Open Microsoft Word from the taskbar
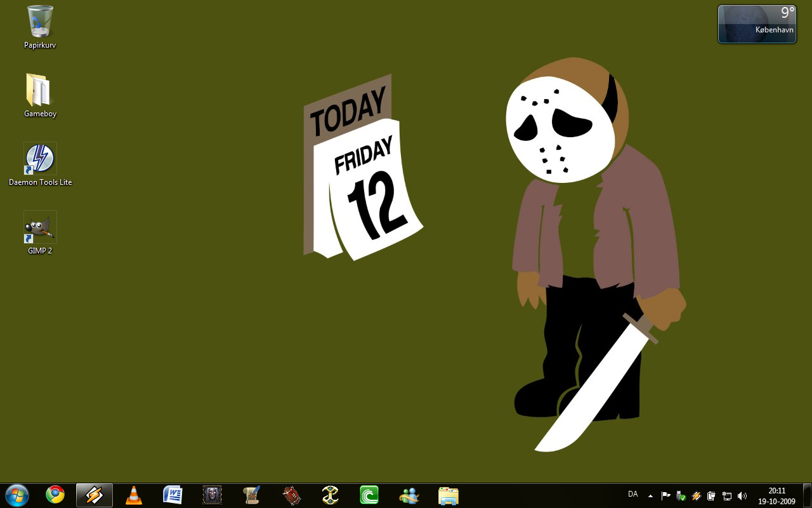Image resolution: width=812 pixels, height=508 pixels. (x=173, y=495)
